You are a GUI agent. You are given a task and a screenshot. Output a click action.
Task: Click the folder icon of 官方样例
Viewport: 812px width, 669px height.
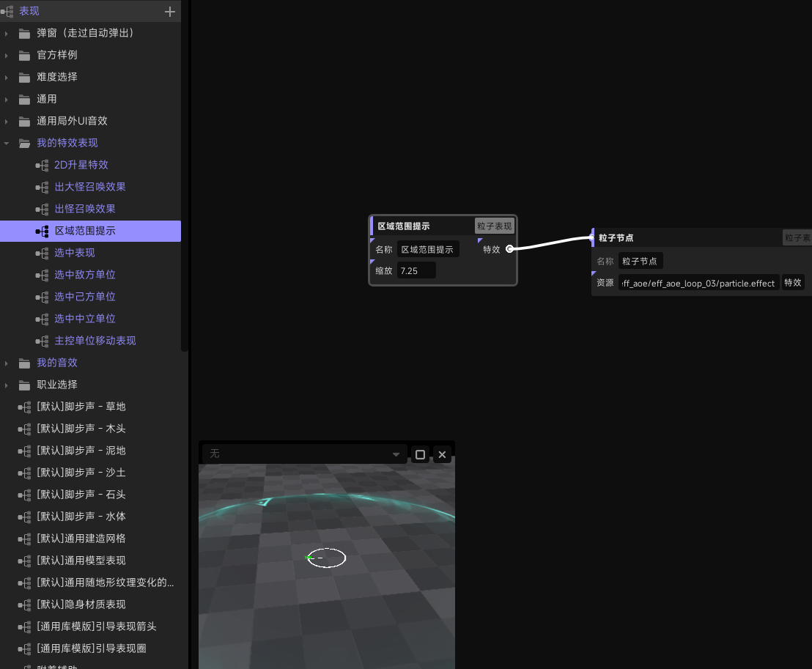pyautogui.click(x=25, y=56)
